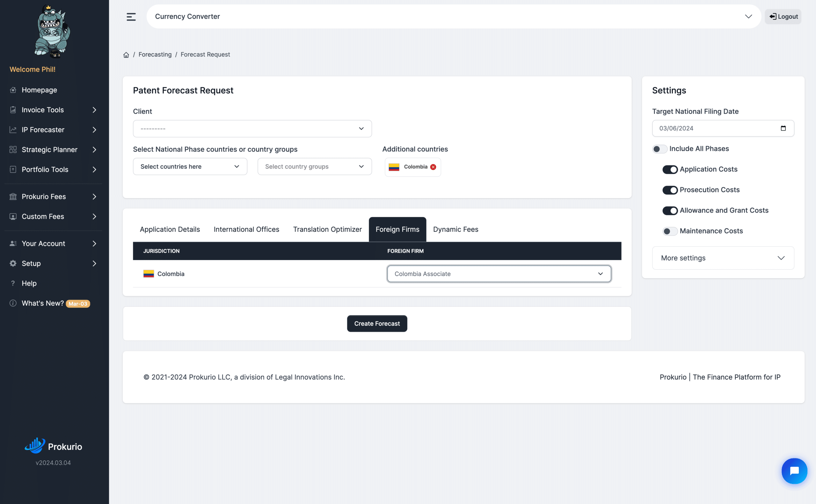The width and height of the screenshot is (816, 504).
Task: Disable Allowance and Grant Costs toggle
Action: (x=670, y=211)
